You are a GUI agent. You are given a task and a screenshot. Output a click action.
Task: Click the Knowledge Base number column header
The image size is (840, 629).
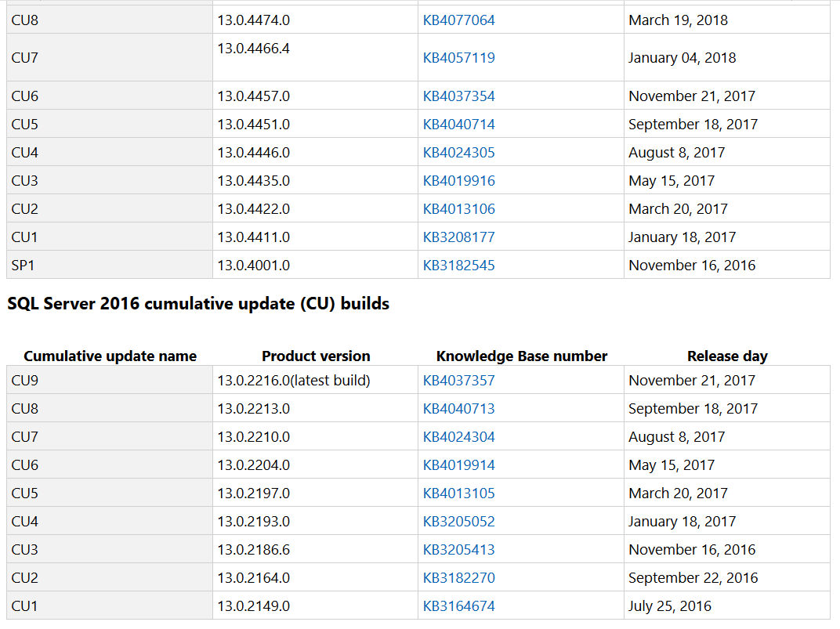click(x=522, y=356)
